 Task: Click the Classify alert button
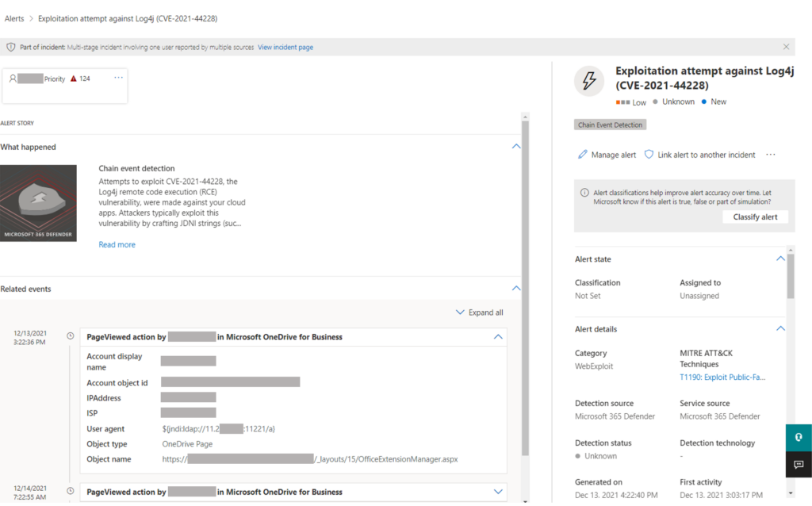pyautogui.click(x=755, y=217)
